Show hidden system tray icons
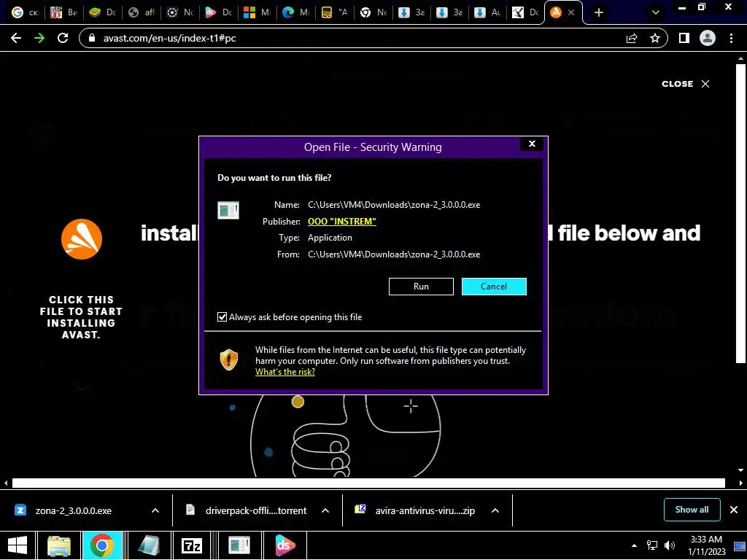The height and width of the screenshot is (560, 747). pyautogui.click(x=634, y=545)
